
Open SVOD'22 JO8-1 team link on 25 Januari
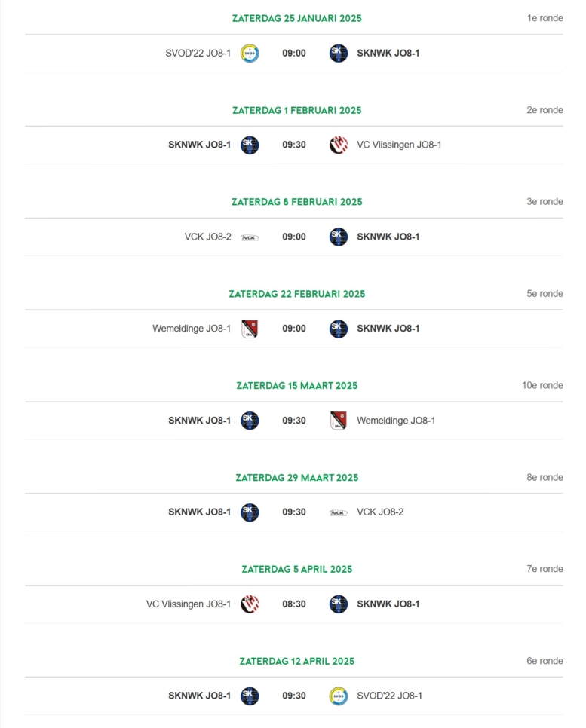point(198,54)
